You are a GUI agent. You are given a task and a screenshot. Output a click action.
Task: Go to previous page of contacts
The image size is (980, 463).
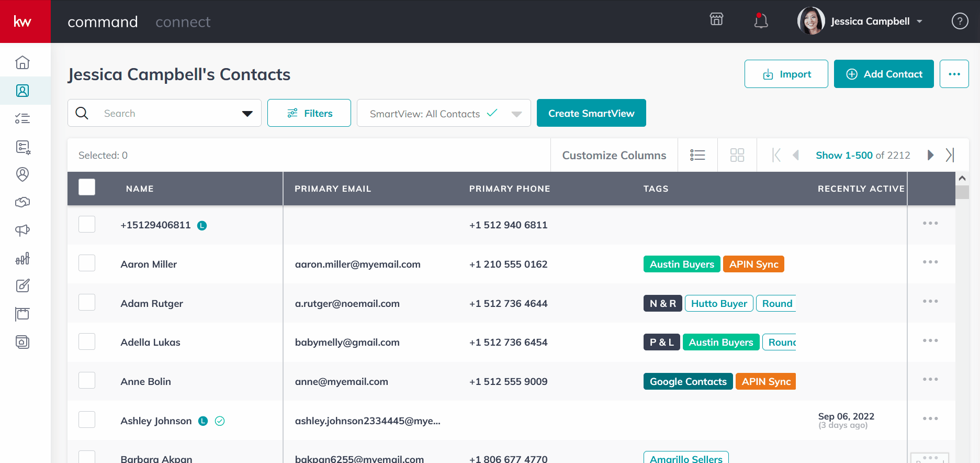[x=796, y=155]
